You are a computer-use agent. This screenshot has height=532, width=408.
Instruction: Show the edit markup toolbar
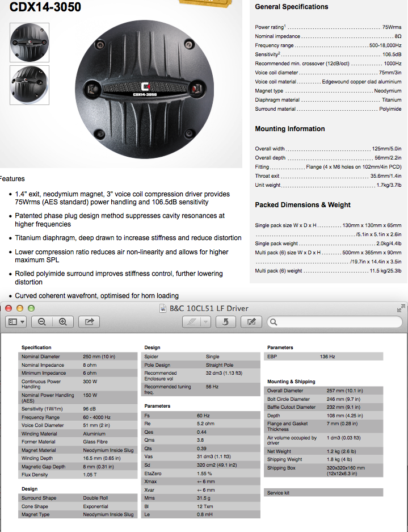click(251, 322)
